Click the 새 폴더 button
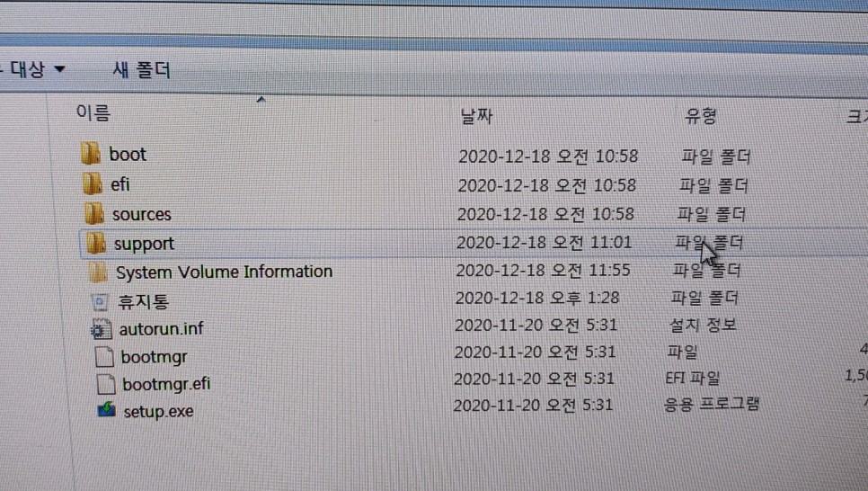868x491 pixels. pyautogui.click(x=141, y=70)
